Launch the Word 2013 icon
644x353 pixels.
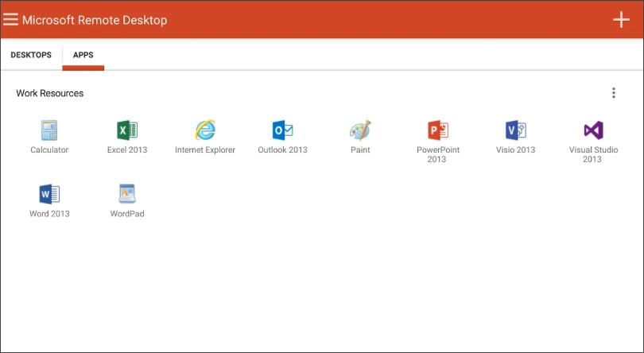click(49, 194)
